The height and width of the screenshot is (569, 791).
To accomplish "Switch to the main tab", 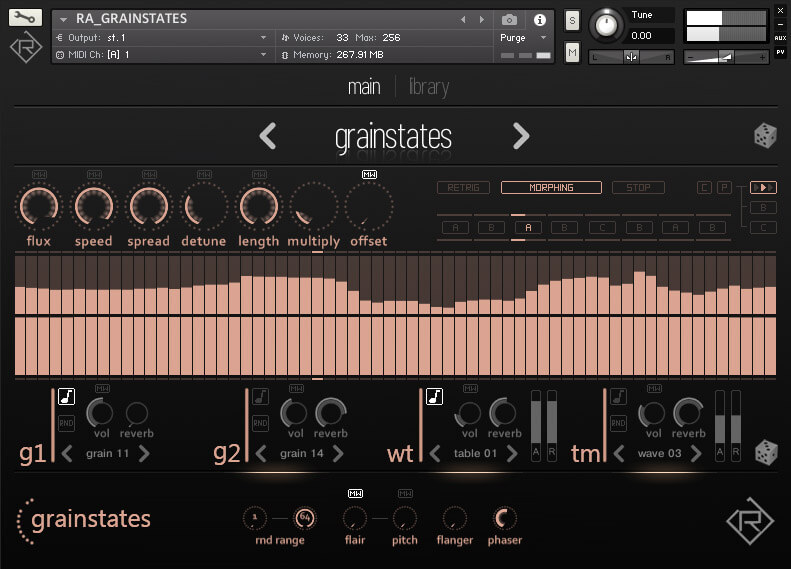I will [x=364, y=87].
